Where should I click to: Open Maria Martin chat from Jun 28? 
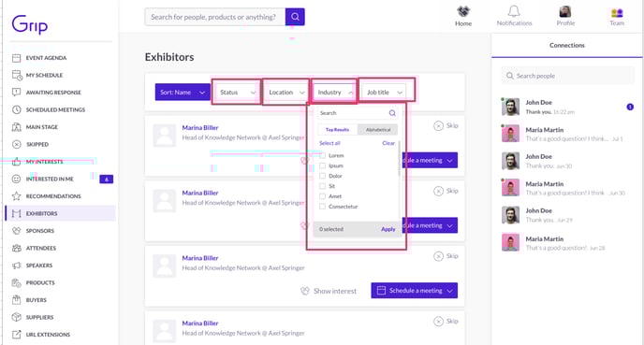pos(567,243)
